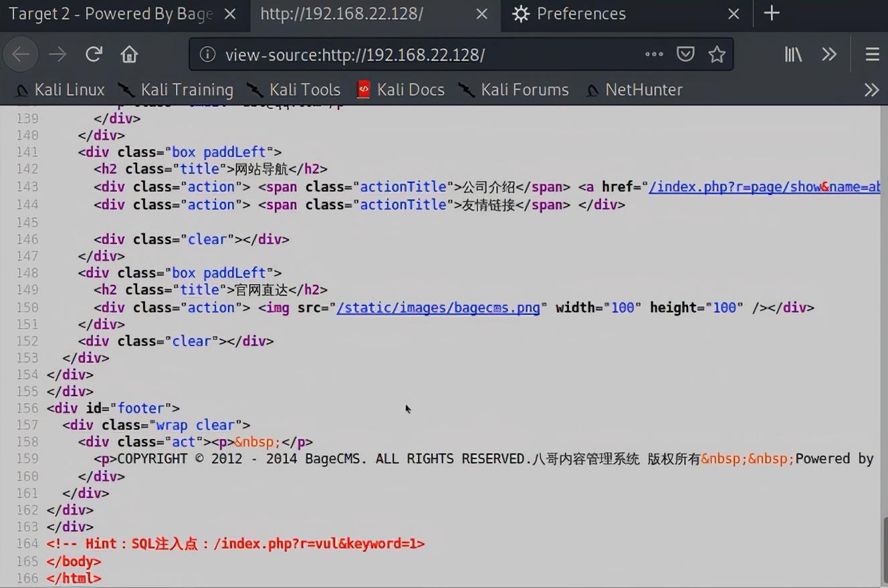Open the Kali Forums bookmark

[514, 90]
